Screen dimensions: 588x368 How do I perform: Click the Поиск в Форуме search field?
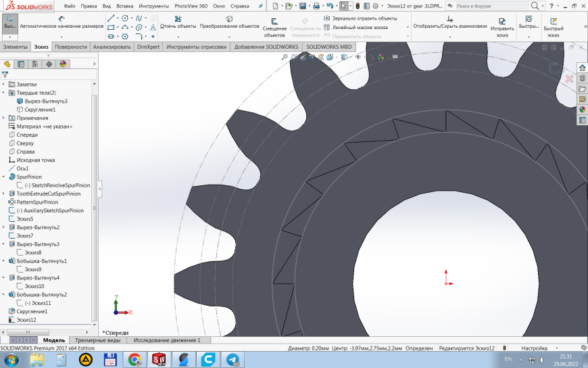tap(492, 6)
